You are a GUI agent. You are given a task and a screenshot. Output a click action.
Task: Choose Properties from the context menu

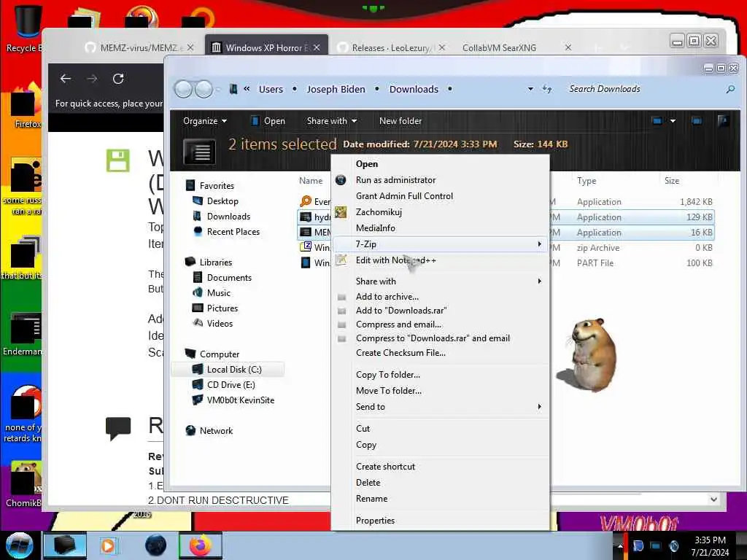(441, 521)
